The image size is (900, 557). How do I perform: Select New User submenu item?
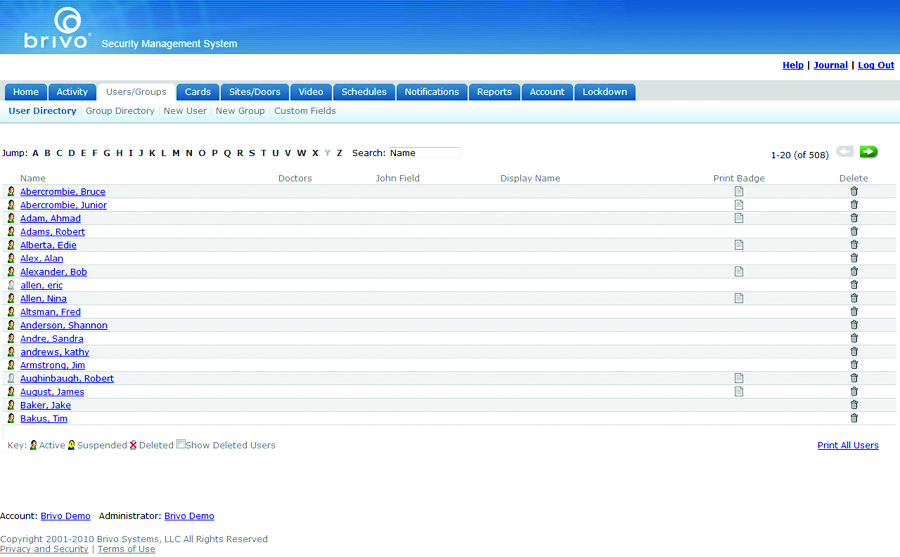(x=185, y=111)
